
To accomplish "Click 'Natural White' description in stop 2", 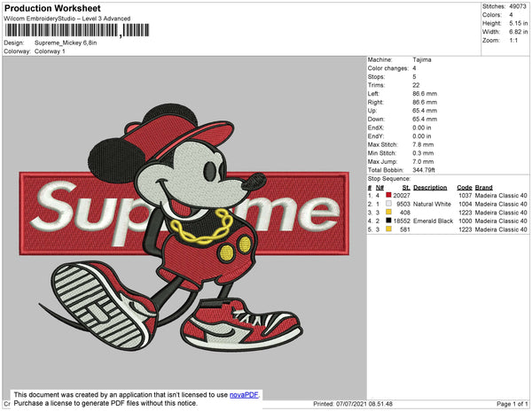I will point(432,204).
